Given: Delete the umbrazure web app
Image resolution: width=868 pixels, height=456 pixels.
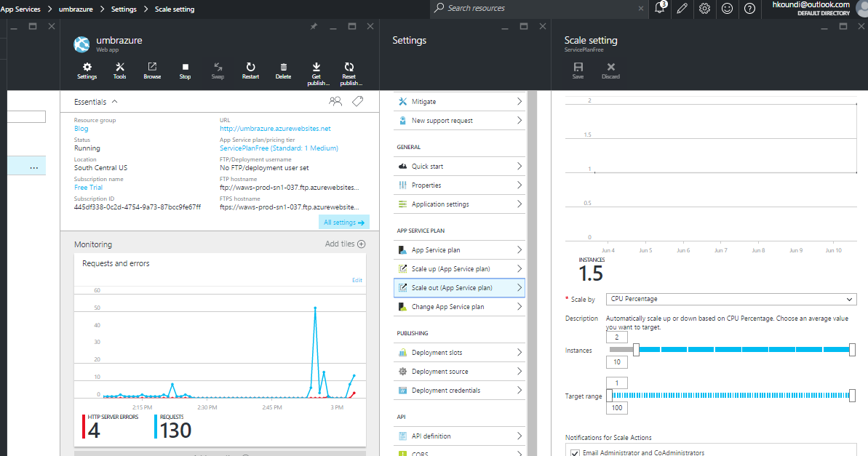Looking at the screenshot, I should [x=283, y=71].
